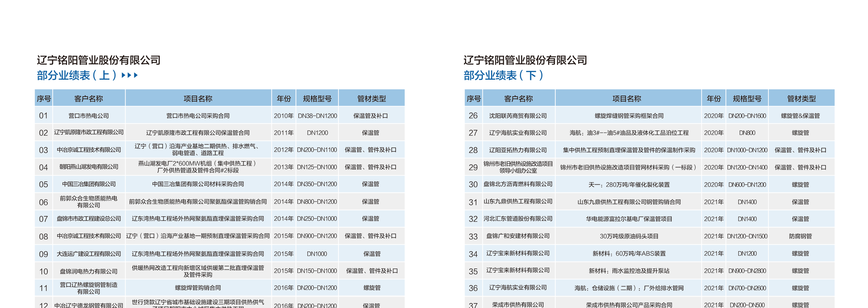This screenshot has height=308, width=868.
Task: Select the spec cell "DN700-DN2600"
Action: pos(747,288)
